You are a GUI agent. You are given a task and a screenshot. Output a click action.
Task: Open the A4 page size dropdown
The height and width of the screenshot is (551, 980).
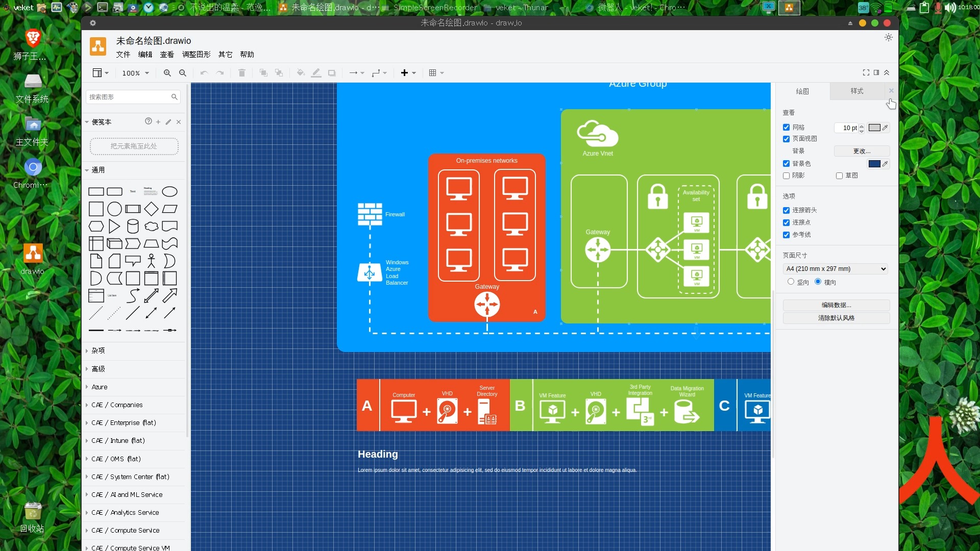[x=835, y=269]
